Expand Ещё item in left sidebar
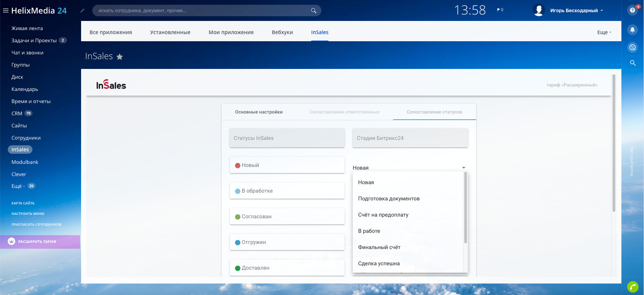Viewport: 644px width, 295px height. (18, 186)
